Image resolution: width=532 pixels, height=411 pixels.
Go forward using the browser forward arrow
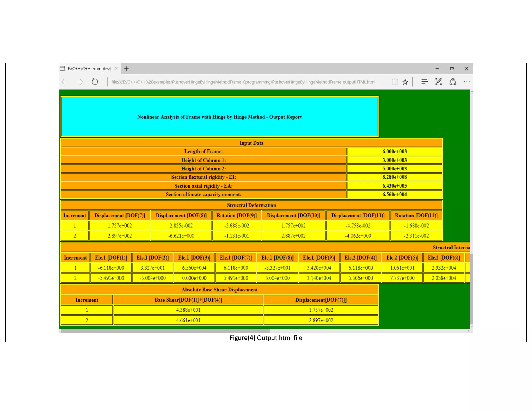tap(80, 82)
